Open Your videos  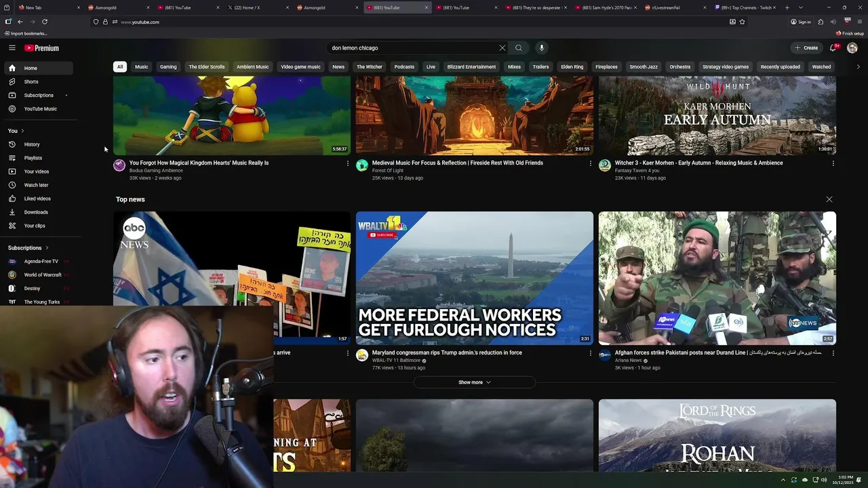tap(37, 171)
